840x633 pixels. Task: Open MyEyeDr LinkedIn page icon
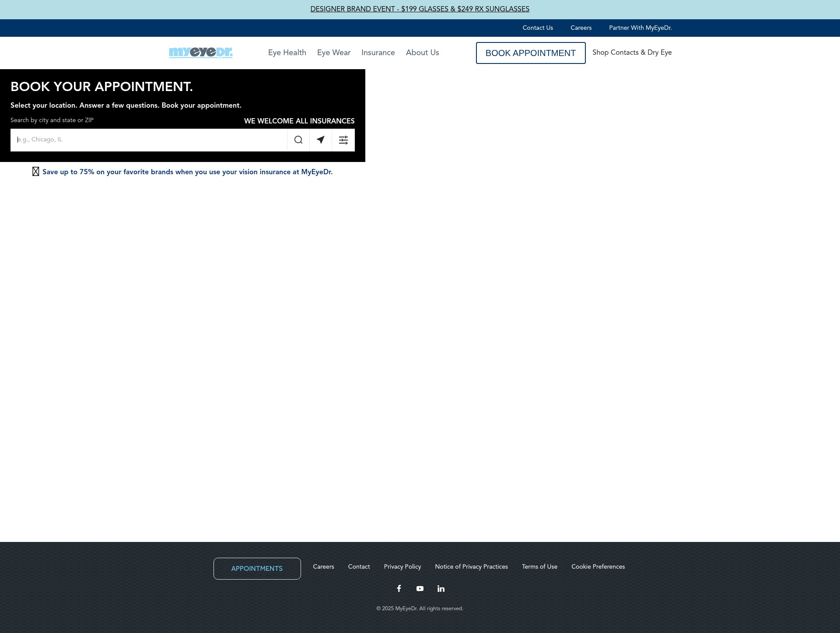441,588
